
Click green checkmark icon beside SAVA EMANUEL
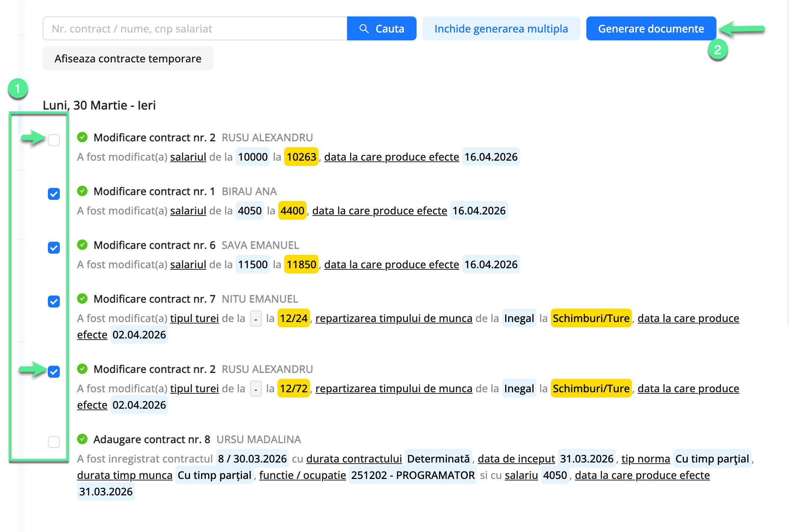[x=82, y=245]
